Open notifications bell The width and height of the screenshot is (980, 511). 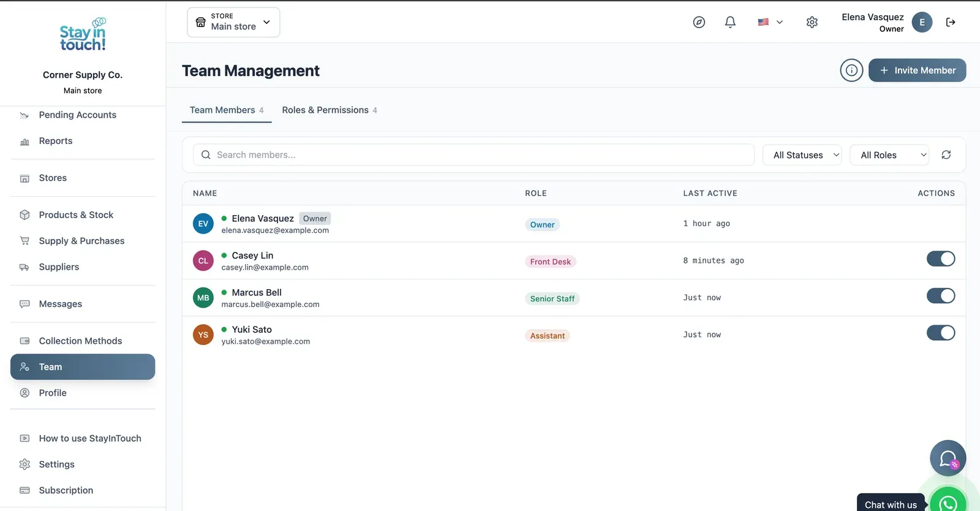730,22
